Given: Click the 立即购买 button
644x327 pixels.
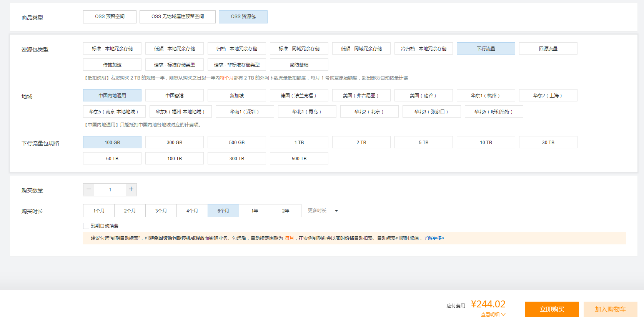Looking at the screenshot, I should [552, 309].
